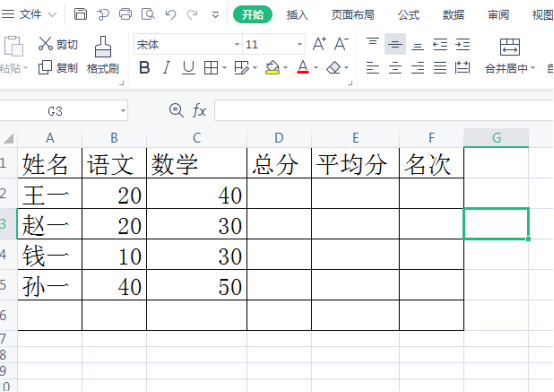
Task: Select cell with name 孙一
Action: tap(50, 285)
